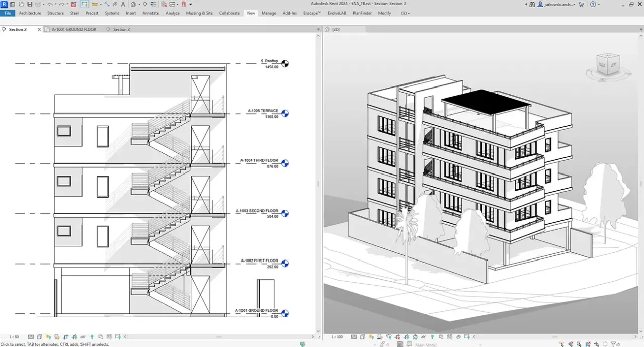Click the File button
The height and width of the screenshot is (347, 644).
pos(8,13)
